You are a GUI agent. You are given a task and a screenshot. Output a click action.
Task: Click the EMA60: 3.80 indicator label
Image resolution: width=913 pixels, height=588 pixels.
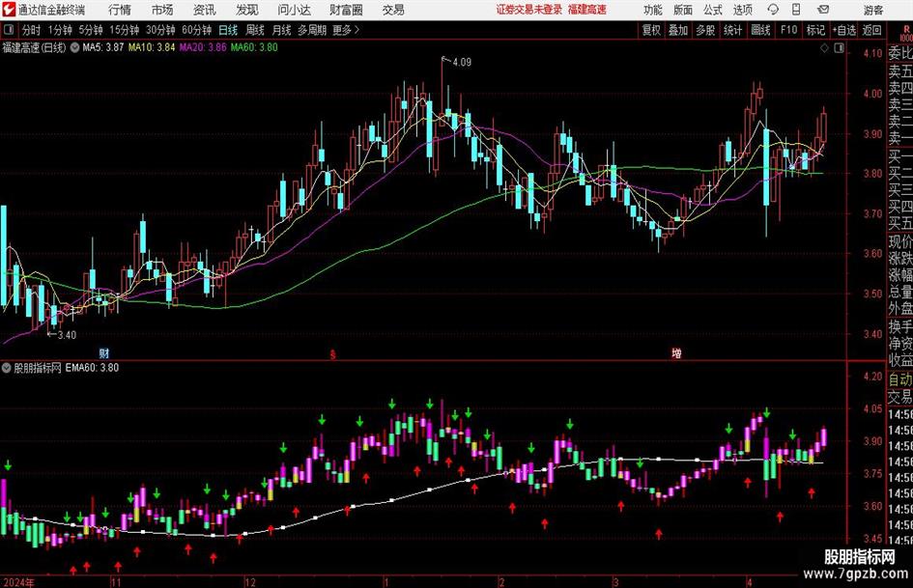tap(92, 367)
